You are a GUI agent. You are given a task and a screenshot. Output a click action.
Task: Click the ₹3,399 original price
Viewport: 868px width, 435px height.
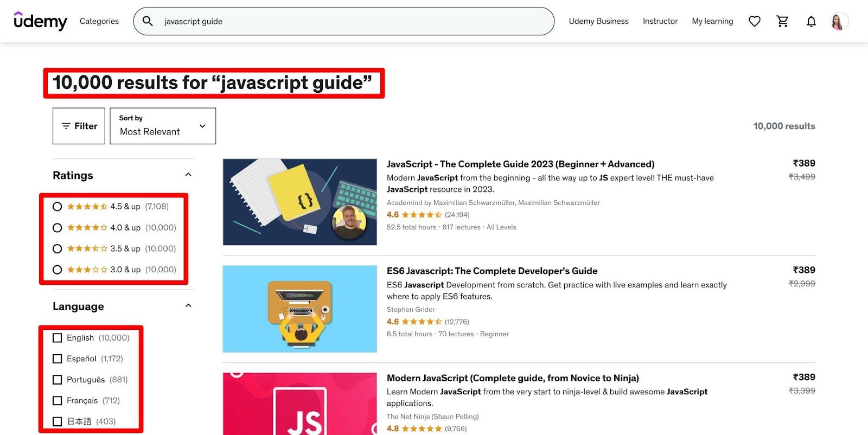coord(802,391)
